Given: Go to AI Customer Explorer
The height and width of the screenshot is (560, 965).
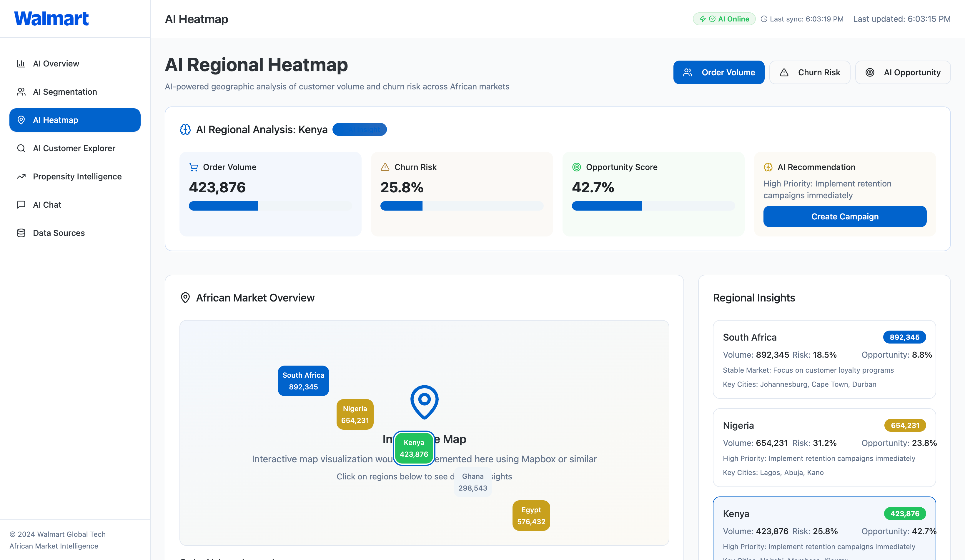Looking at the screenshot, I should (x=75, y=148).
